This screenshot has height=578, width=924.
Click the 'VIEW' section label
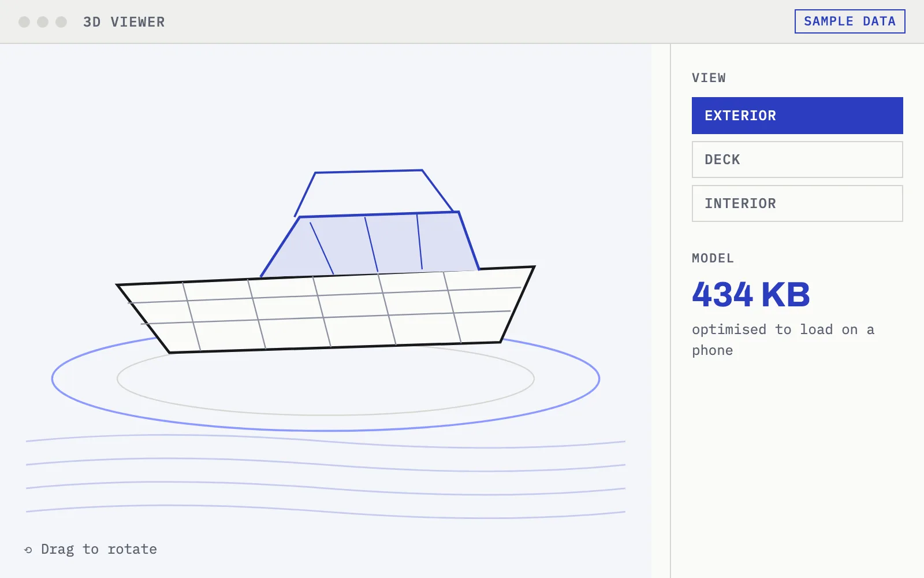pos(709,78)
